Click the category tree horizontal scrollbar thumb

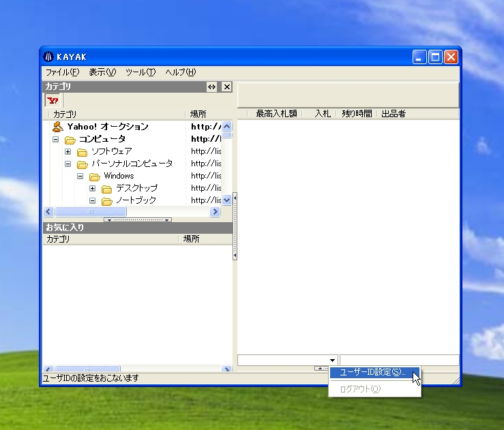tap(91, 212)
